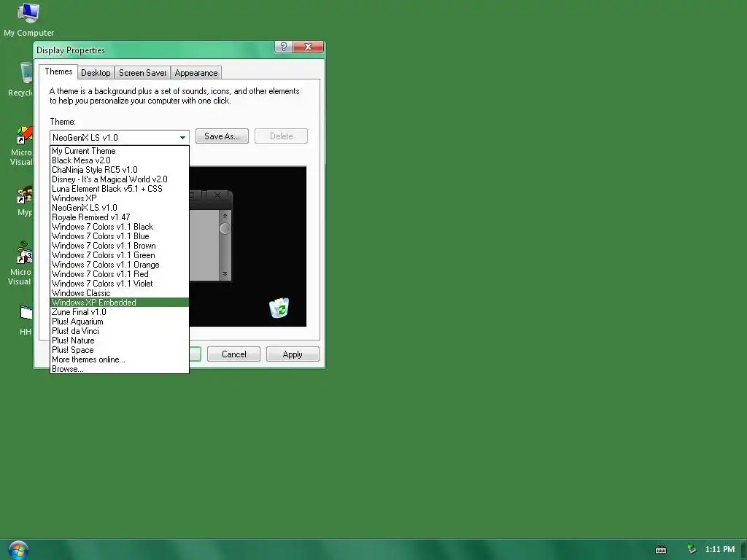Choose highlighted Windows XP Embedded theme
This screenshot has width=747, height=560.
[120, 303]
